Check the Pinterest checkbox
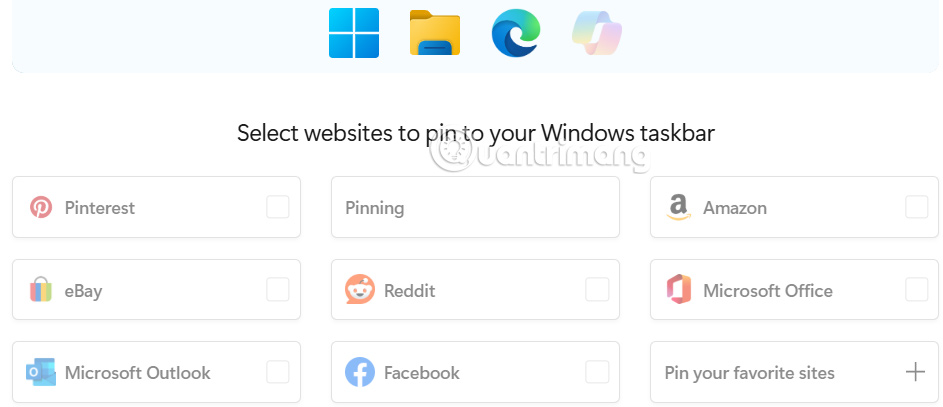The width and height of the screenshot is (943, 407). 278,207
